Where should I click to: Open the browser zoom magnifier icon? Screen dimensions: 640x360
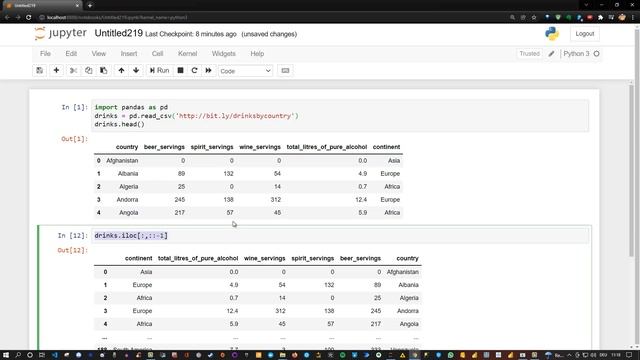point(512,18)
